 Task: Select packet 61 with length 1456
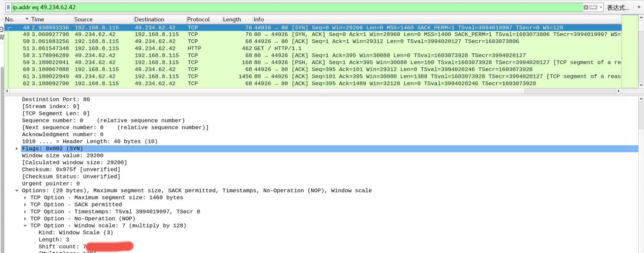pos(313,76)
